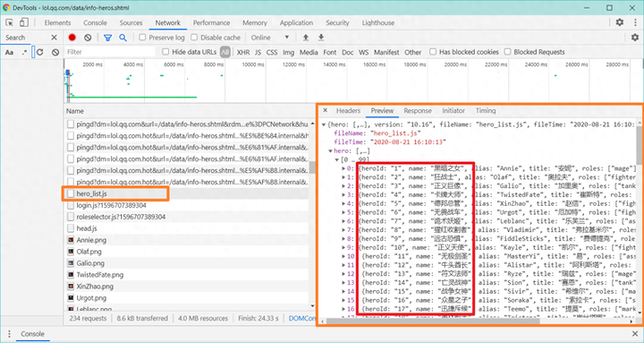Click the import HAR upload arrow icon
The height and width of the screenshot is (343, 644).
click(306, 38)
